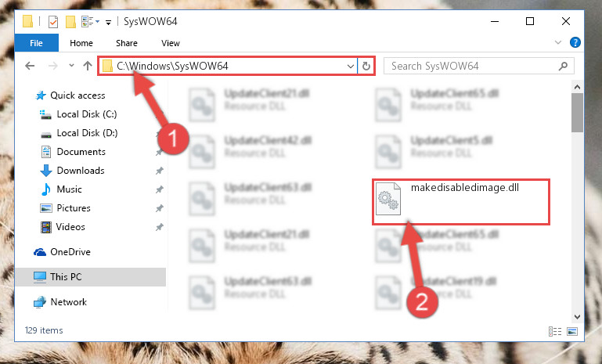Open the File menu tab
This screenshot has width=602, height=364.
tap(37, 43)
